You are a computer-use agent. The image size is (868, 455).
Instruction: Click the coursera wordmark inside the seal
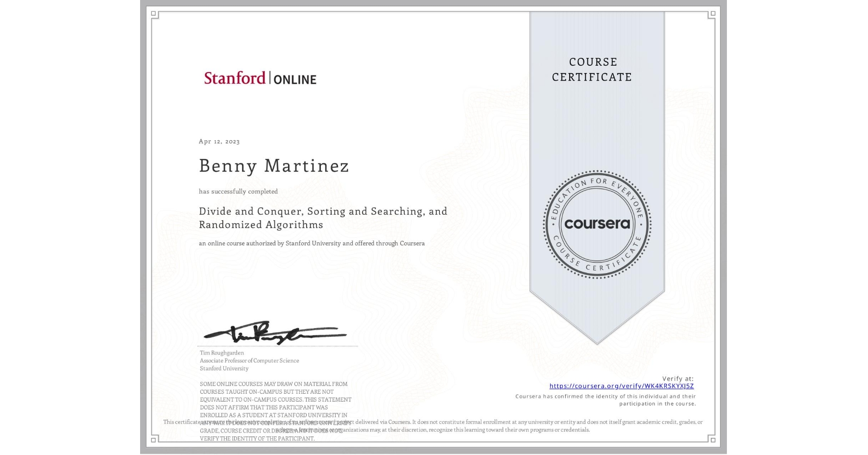click(598, 225)
